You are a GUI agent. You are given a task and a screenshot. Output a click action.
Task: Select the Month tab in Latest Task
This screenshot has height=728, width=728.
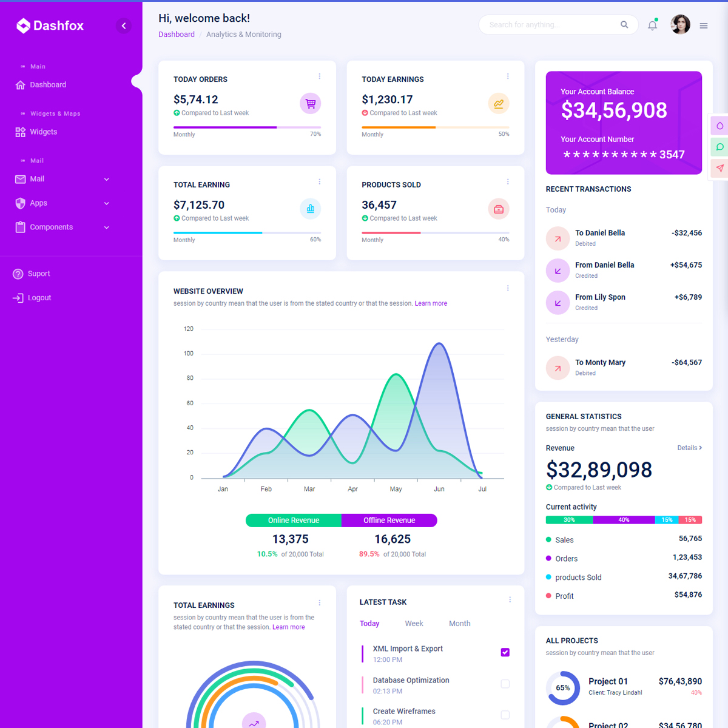click(460, 624)
